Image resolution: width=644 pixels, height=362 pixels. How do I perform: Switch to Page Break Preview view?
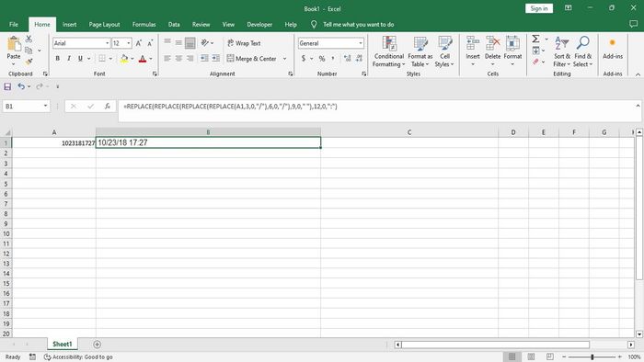550,356
